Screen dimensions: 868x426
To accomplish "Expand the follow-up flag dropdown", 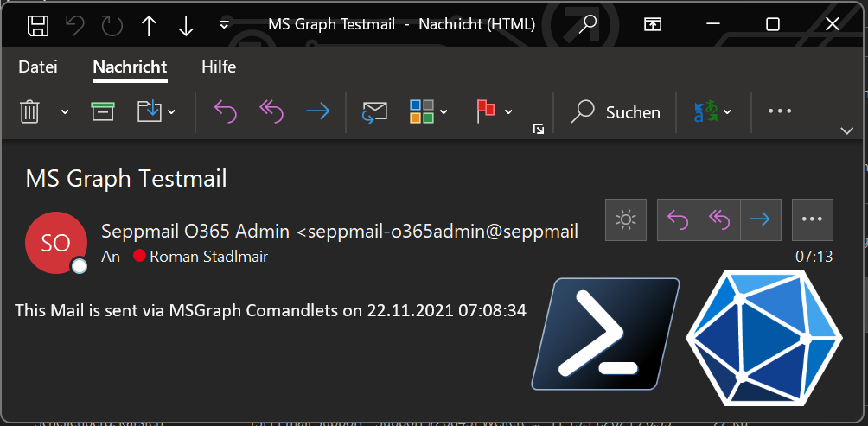I will coord(508,112).
